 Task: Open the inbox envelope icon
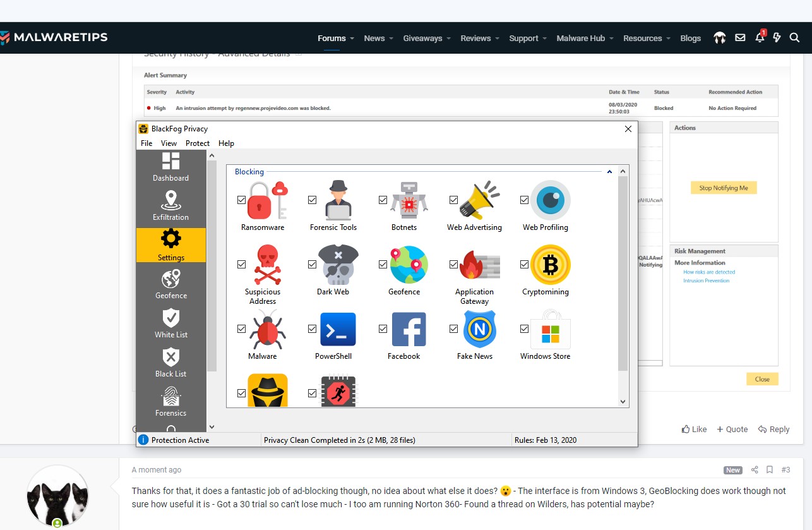point(740,38)
